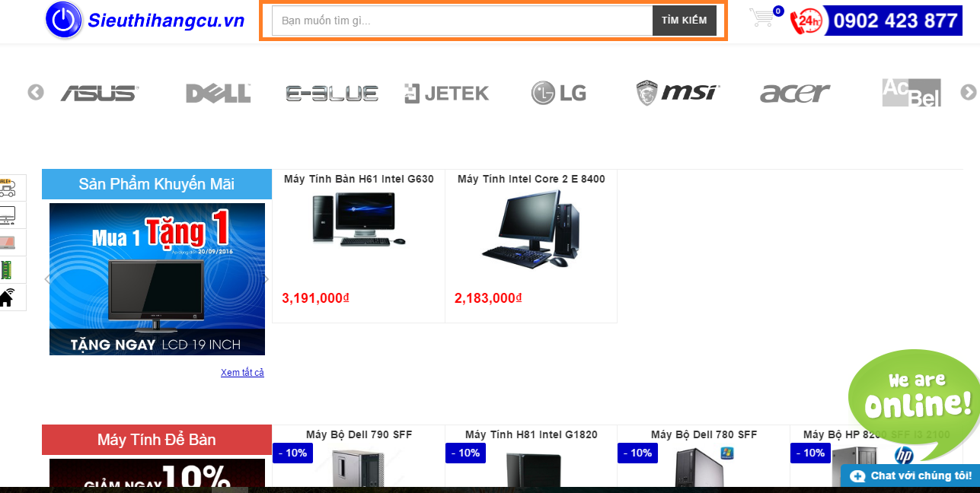Open the shopping cart icon
Viewport: 980px width, 493px height.
(x=761, y=17)
